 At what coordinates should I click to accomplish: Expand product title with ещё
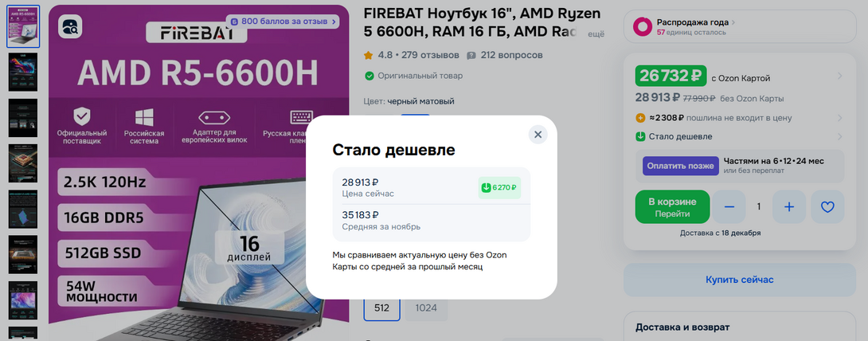[596, 34]
